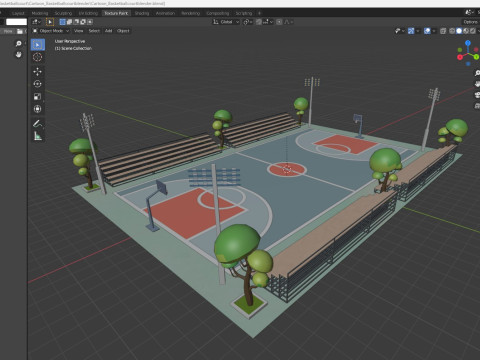The image size is (480, 360).
Task: Click the tweak select arrow icon in header
Action: [x=50, y=22]
